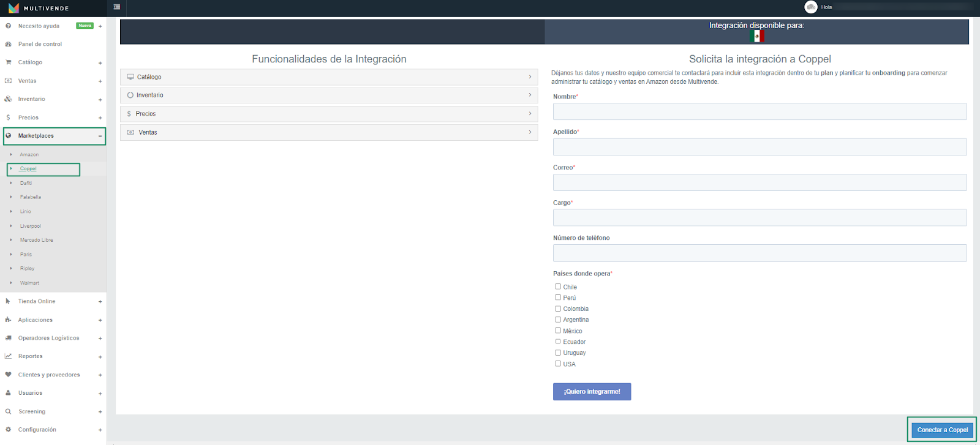980x445 pixels.
Task: Check the Perú country checkbox
Action: coord(558,297)
